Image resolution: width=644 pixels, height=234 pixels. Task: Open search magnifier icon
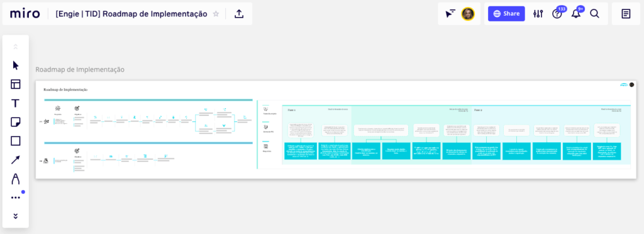pyautogui.click(x=595, y=14)
